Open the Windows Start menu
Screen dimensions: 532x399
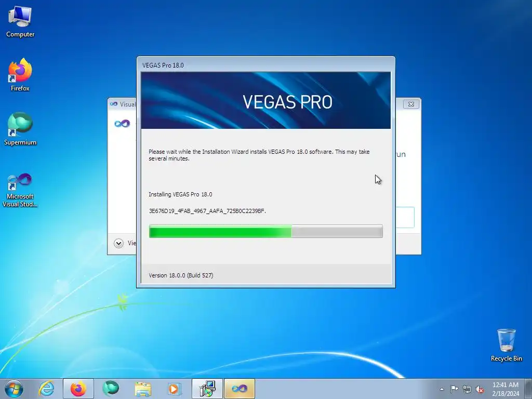(x=14, y=389)
